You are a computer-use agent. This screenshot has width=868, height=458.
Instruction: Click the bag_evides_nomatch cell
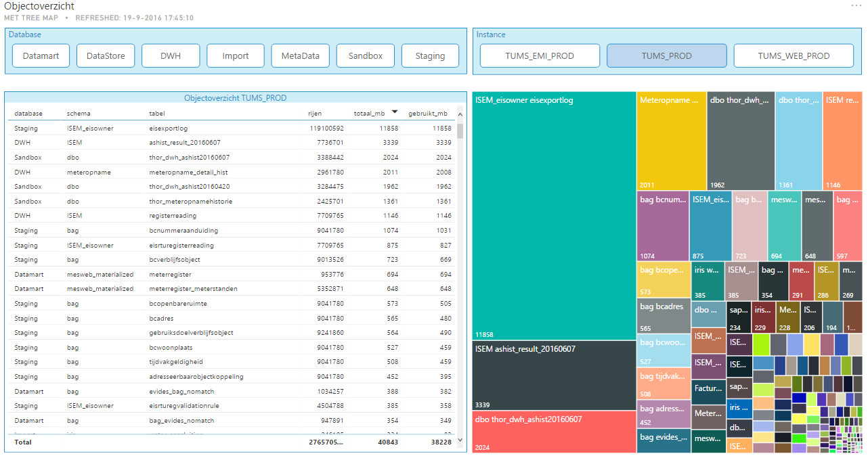pyautogui.click(x=183, y=421)
